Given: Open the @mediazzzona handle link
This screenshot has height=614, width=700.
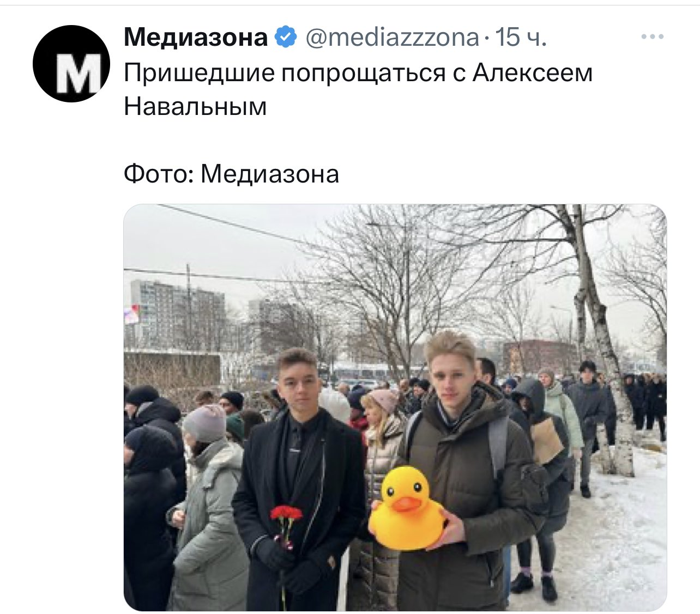Looking at the screenshot, I should click(391, 37).
